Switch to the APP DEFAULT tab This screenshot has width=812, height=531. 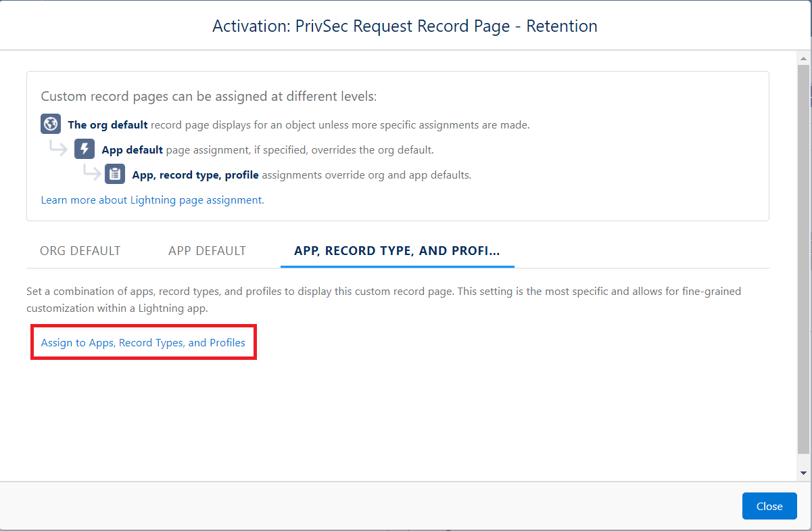pos(207,250)
